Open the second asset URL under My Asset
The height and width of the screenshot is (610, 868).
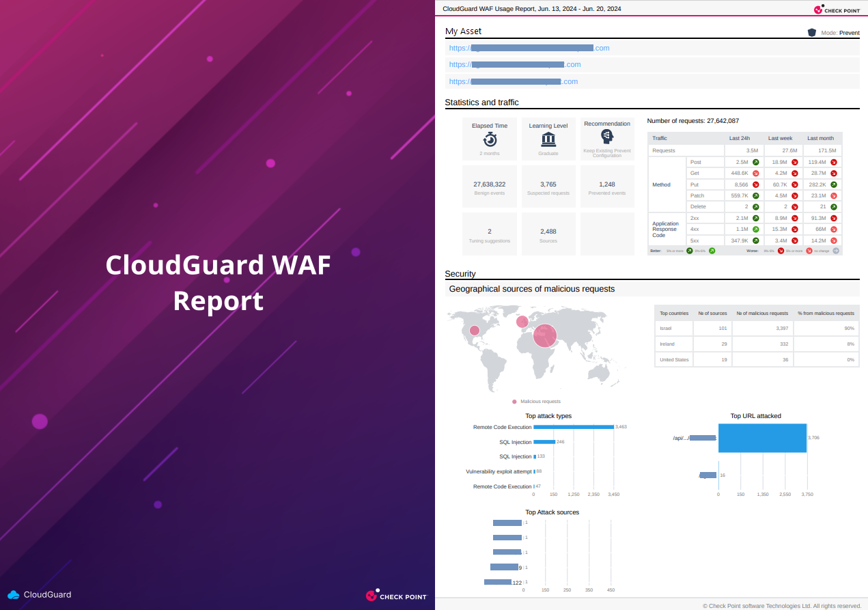515,64
